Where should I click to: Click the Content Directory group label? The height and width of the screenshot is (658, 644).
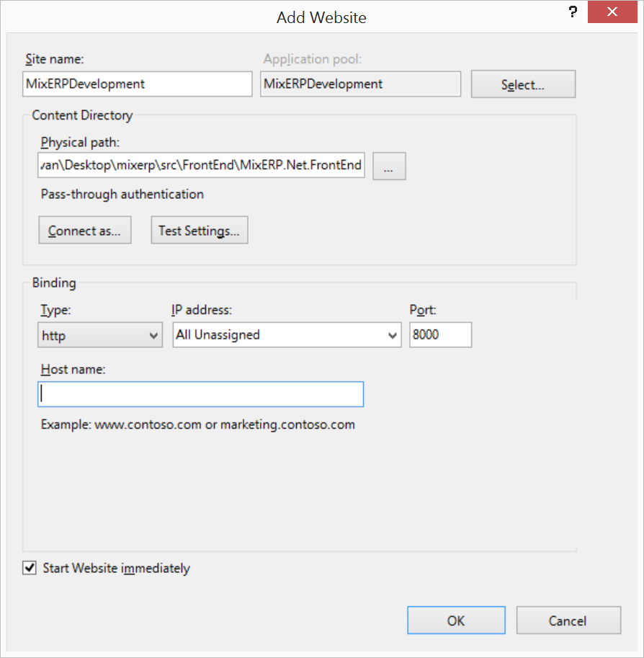tap(82, 115)
